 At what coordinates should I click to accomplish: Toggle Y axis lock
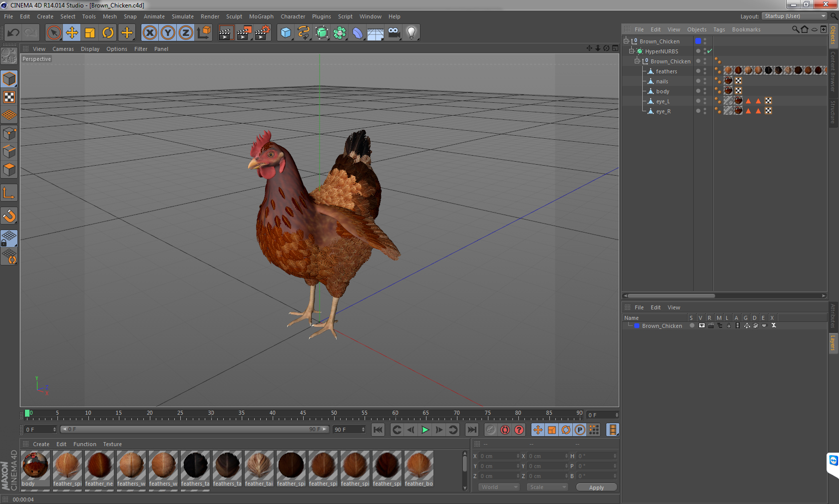[168, 33]
